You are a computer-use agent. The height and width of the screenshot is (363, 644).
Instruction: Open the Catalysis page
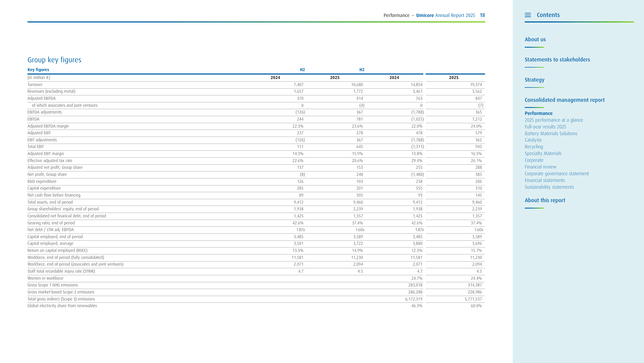[x=533, y=140]
